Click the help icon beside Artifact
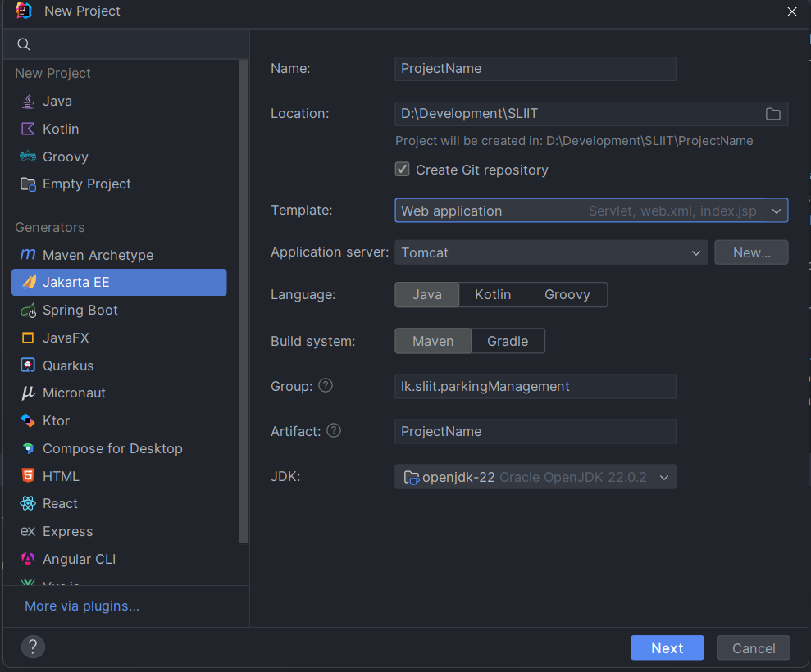 point(333,430)
